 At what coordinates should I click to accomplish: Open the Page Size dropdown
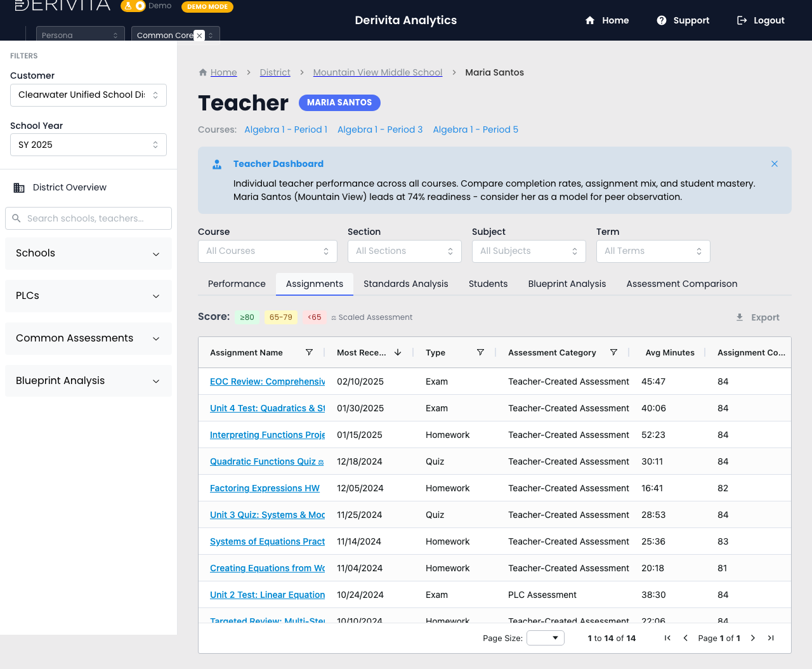point(546,638)
